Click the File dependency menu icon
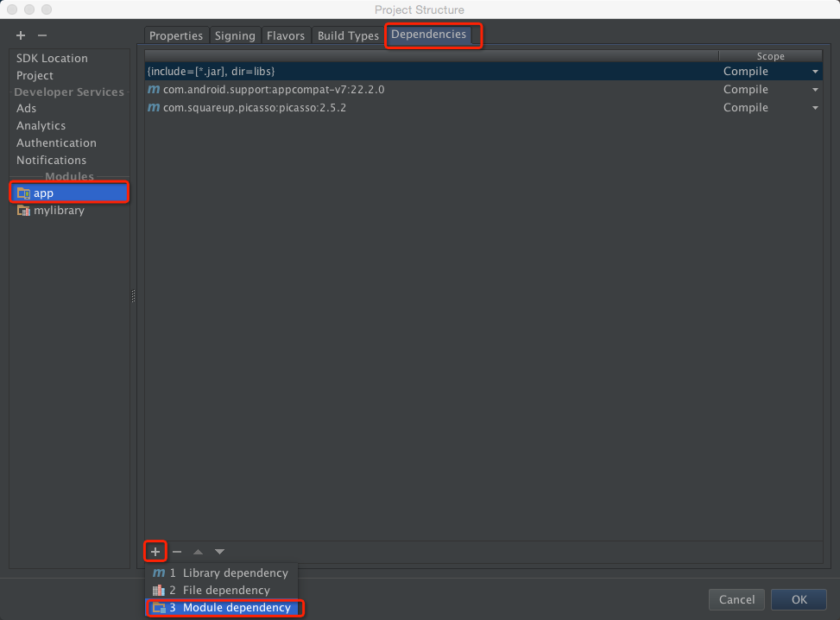This screenshot has height=620, width=840. (x=159, y=590)
